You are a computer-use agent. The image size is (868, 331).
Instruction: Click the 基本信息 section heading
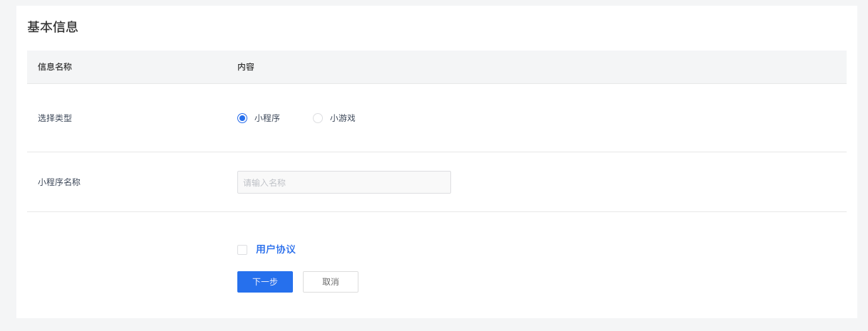pyautogui.click(x=53, y=27)
